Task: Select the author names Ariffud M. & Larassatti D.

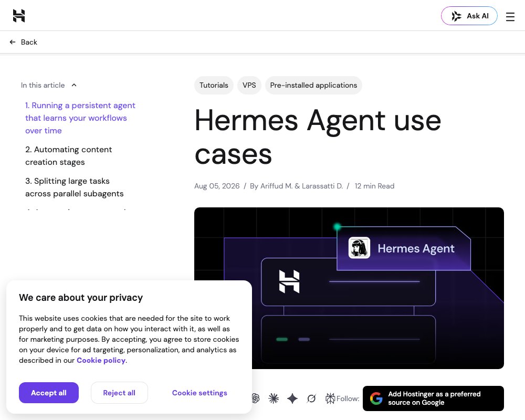Action: coord(302,186)
